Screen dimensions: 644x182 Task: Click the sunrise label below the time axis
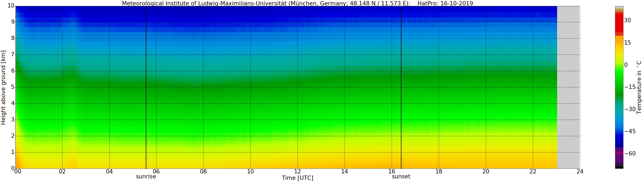click(x=146, y=176)
